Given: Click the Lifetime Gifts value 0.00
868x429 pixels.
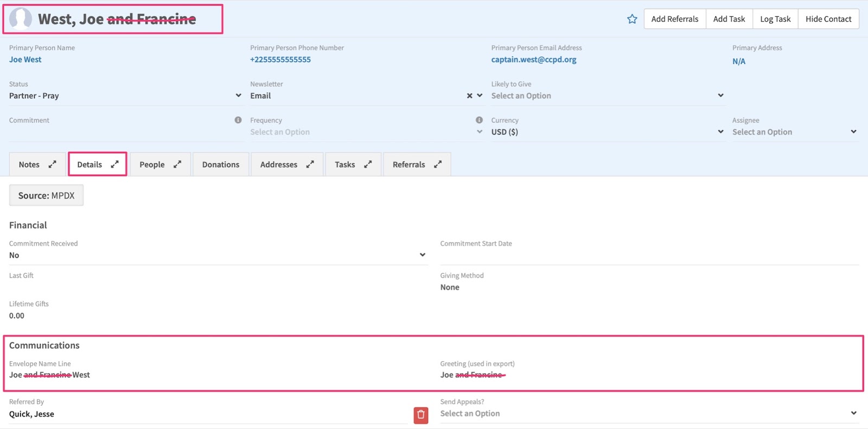Looking at the screenshot, I should point(16,316).
